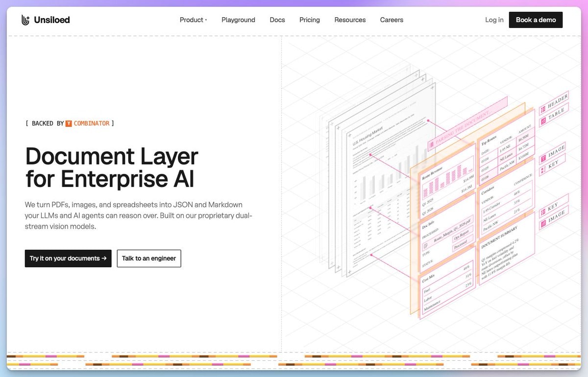The height and width of the screenshot is (377, 588).
Task: Navigate to Pricing
Action: 310,20
